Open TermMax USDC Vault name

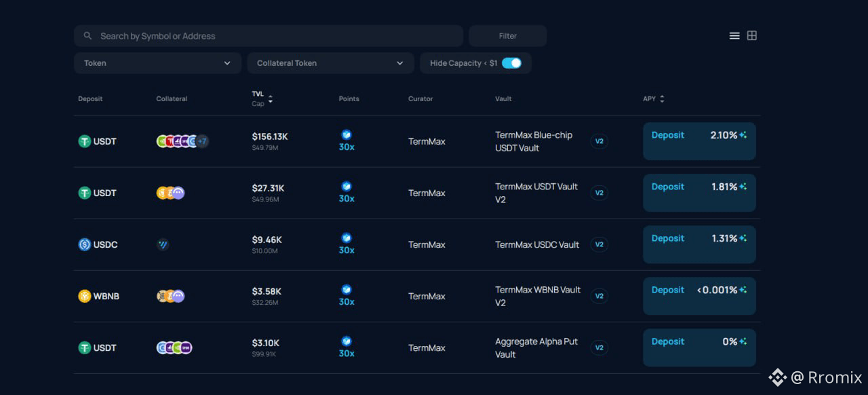tap(537, 244)
